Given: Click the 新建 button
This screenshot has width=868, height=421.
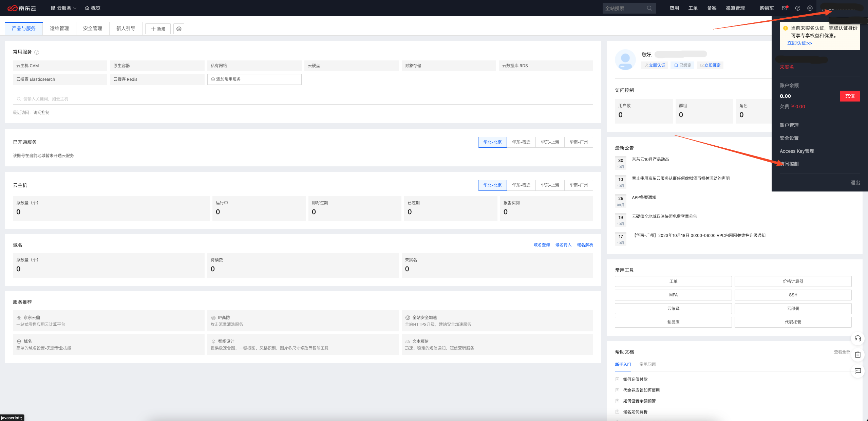Looking at the screenshot, I should 158,29.
